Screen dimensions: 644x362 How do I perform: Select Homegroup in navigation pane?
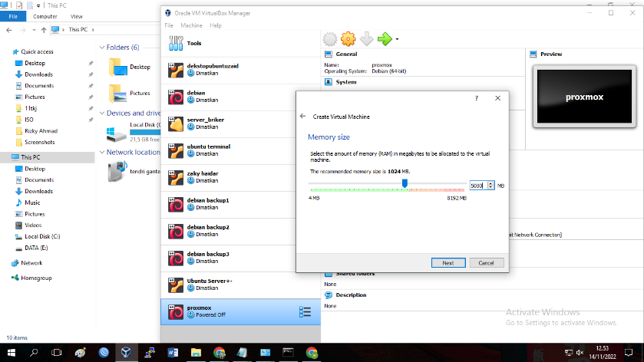click(36, 278)
